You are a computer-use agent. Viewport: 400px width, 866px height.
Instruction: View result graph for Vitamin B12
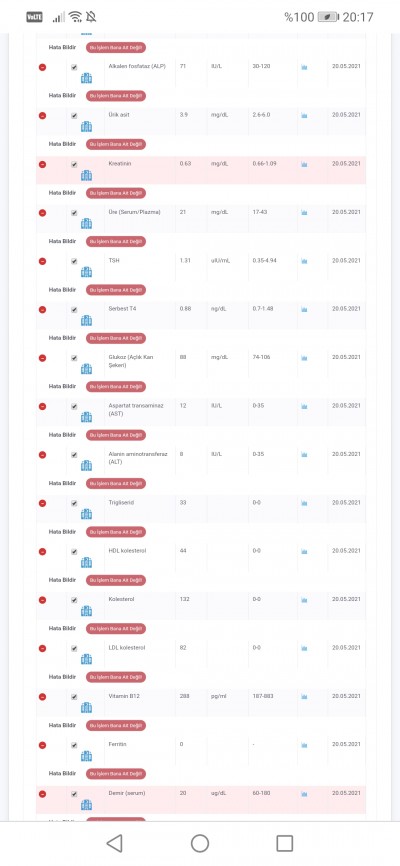[x=304, y=697]
